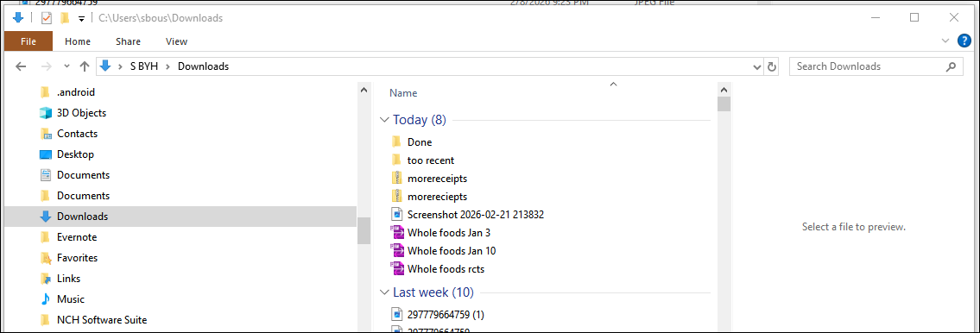Screen dimensions: 980x333
Task: Select the Done folder
Action: click(x=420, y=142)
